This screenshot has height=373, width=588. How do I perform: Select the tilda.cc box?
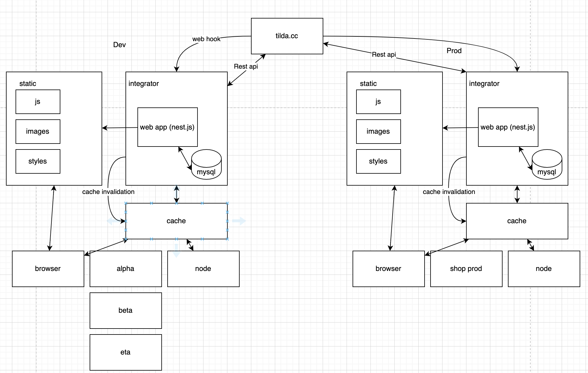[287, 36]
